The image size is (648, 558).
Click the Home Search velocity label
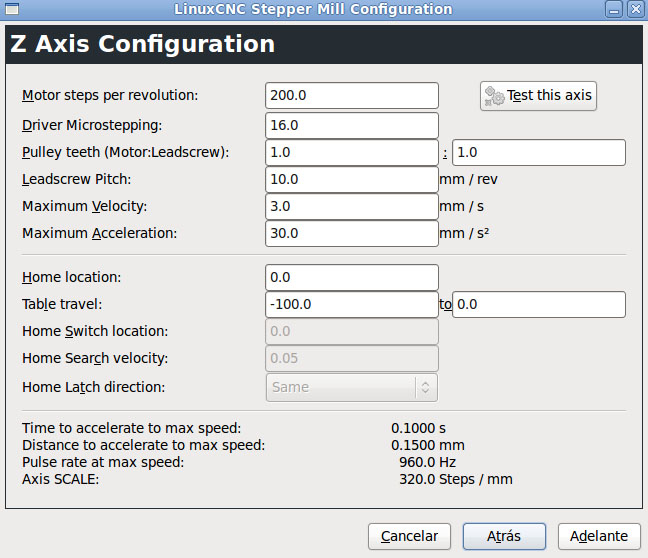[95, 358]
